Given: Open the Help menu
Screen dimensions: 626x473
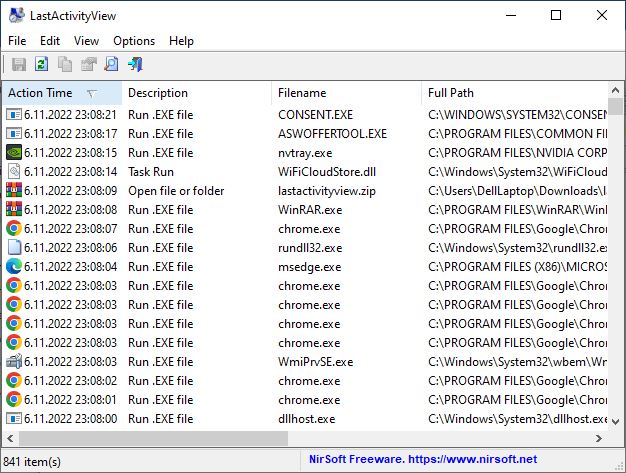Looking at the screenshot, I should (181, 41).
